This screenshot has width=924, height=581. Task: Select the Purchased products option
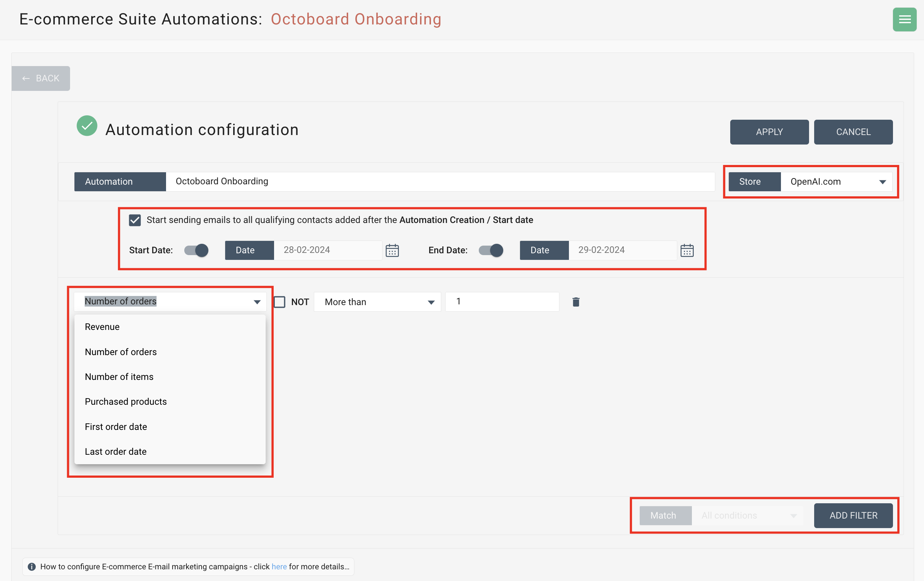pyautogui.click(x=170, y=401)
